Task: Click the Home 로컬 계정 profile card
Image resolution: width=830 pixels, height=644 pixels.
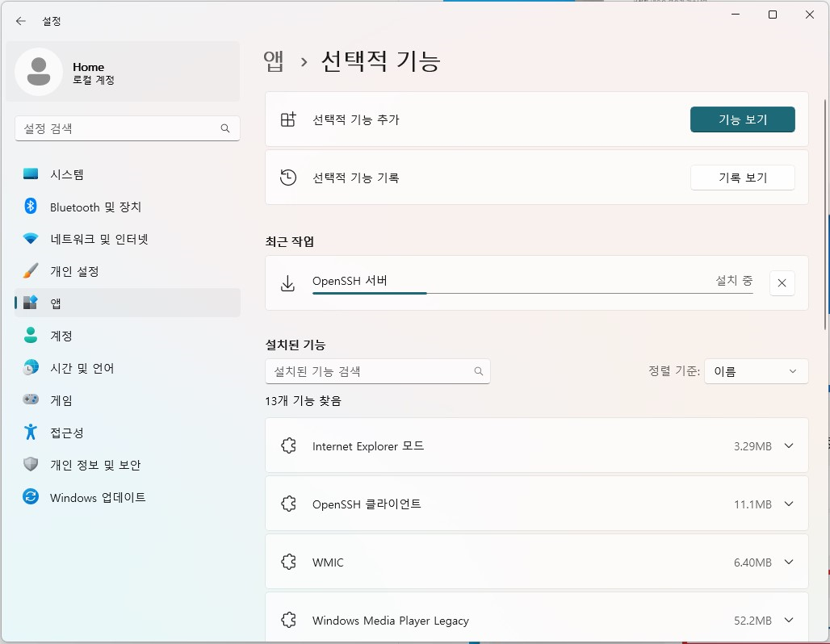Action: click(123, 72)
